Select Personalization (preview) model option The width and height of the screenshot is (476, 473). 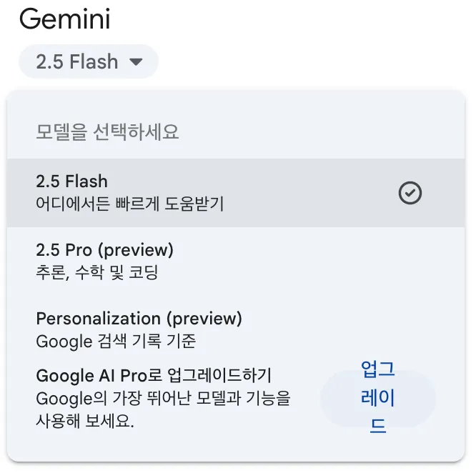pyautogui.click(x=236, y=329)
